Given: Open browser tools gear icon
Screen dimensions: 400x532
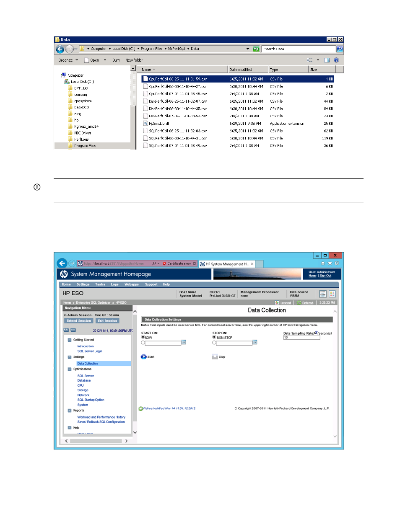Looking at the screenshot, I should click(337, 263).
